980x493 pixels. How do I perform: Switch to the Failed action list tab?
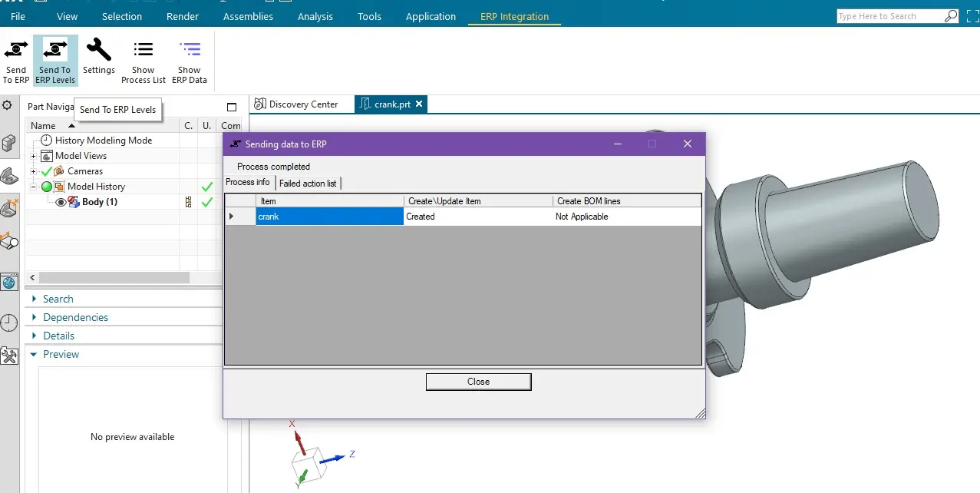pos(308,183)
